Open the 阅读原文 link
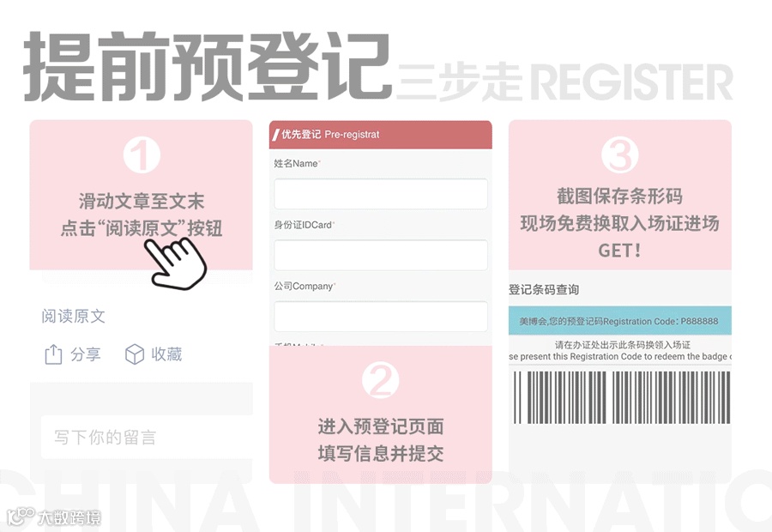 tap(74, 317)
